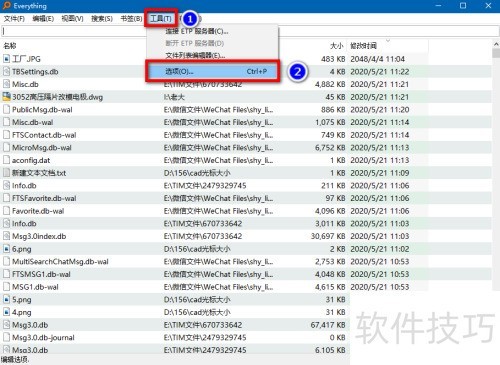Open the 搜索(S) menu
Screen dimensions: 500x365
coord(102,19)
